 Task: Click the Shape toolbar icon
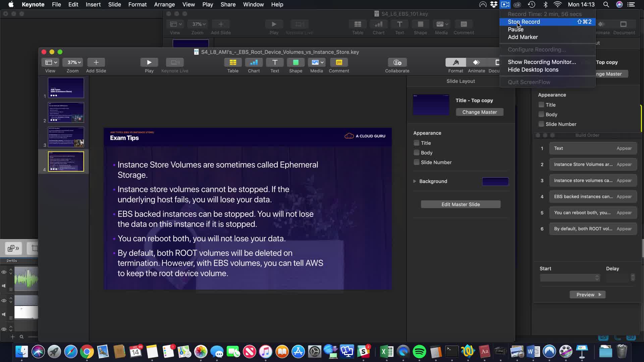pyautogui.click(x=296, y=62)
